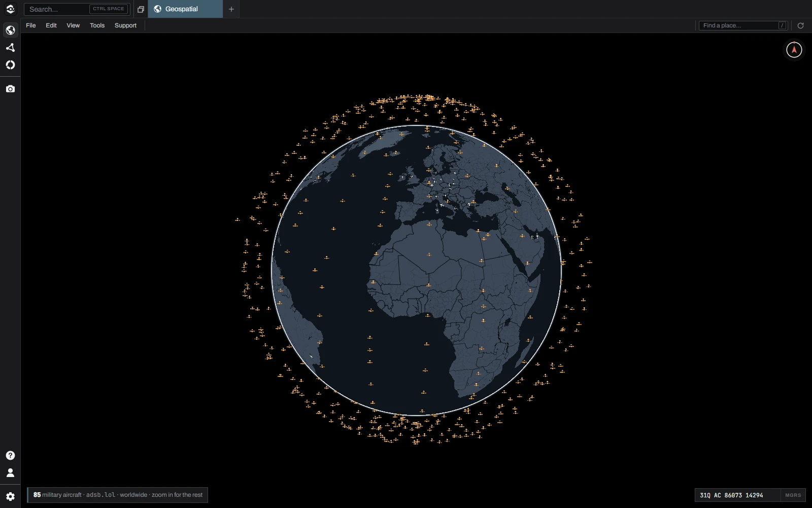Viewport: 812px width, 508px height.
Task: Click the 85 military aircraft status text
Action: click(118, 495)
